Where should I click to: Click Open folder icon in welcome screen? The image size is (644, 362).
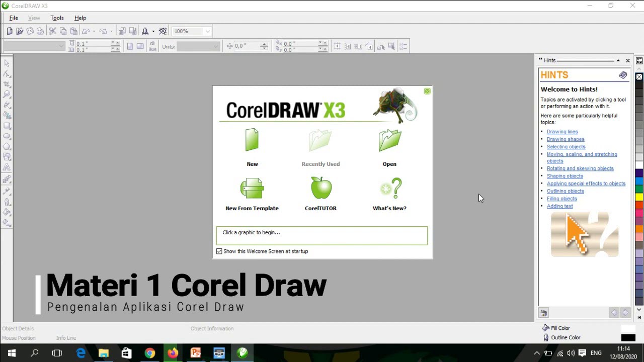[x=390, y=140]
